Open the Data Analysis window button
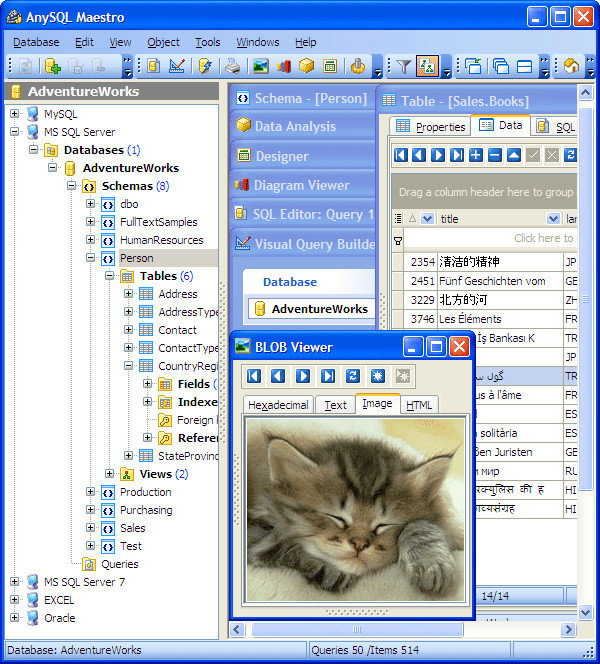600x664 pixels. (303, 126)
